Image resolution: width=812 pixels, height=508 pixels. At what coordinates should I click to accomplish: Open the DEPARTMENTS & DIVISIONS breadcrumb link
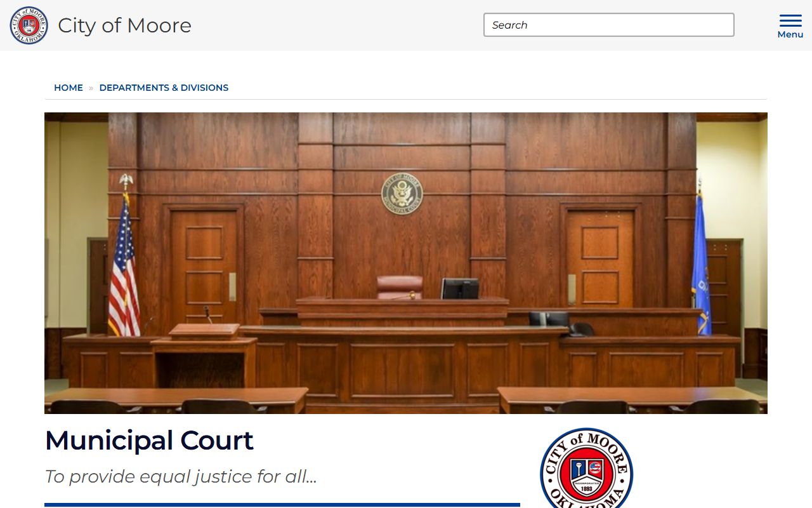164,88
